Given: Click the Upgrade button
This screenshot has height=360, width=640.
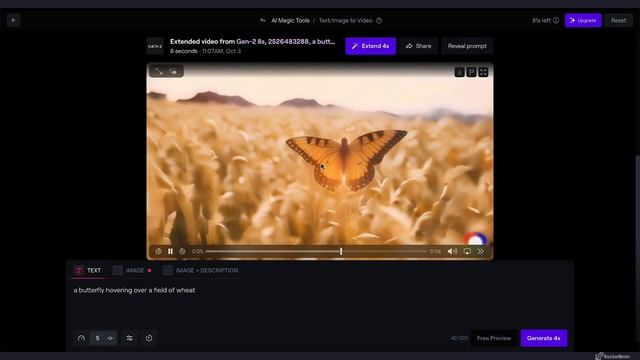Looking at the screenshot, I should (x=583, y=20).
